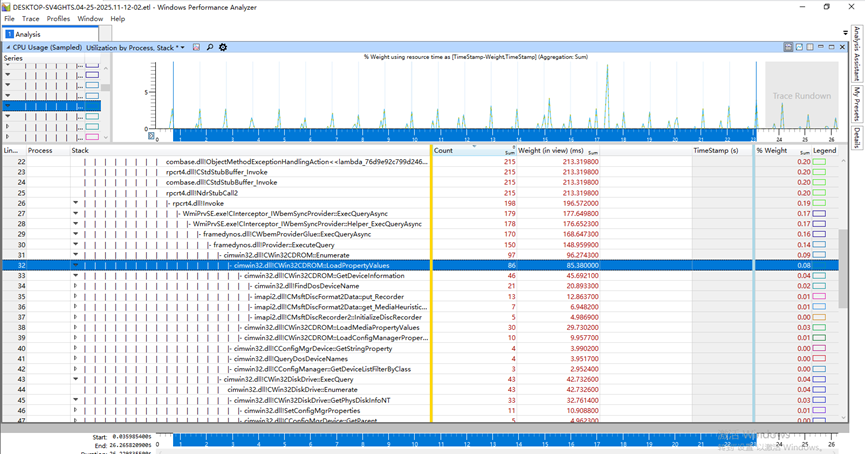Switch to graph-only display layout
This screenshot has width=865, height=454.
[x=799, y=47]
